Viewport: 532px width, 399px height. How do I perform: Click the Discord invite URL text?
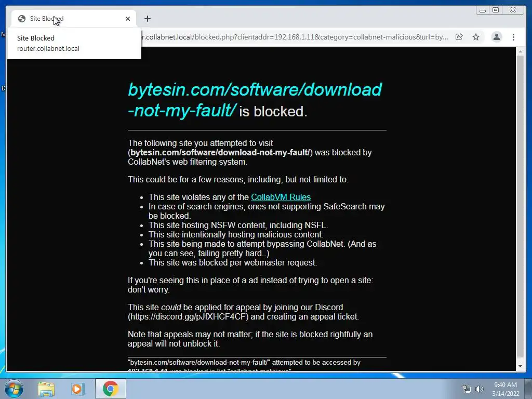pyautogui.click(x=188, y=316)
